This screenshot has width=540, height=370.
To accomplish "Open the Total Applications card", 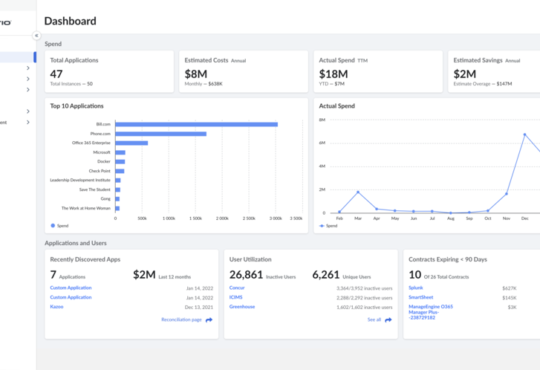I will point(109,72).
